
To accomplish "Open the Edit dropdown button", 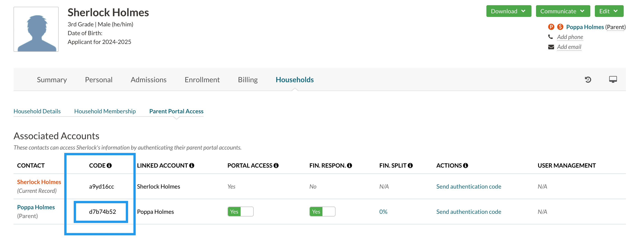I will 609,11.
